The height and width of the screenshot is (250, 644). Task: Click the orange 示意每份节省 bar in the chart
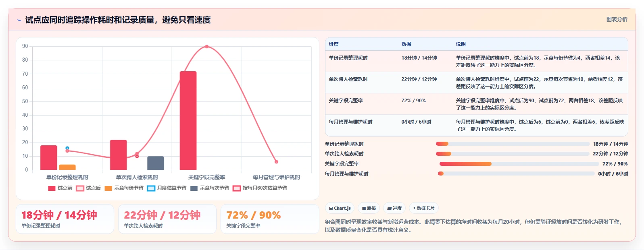(x=67, y=167)
